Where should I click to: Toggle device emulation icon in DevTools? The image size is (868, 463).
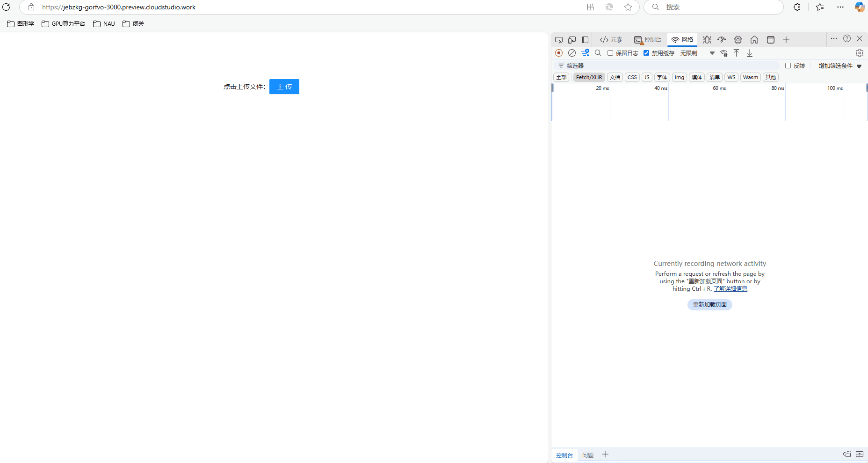tap(572, 40)
